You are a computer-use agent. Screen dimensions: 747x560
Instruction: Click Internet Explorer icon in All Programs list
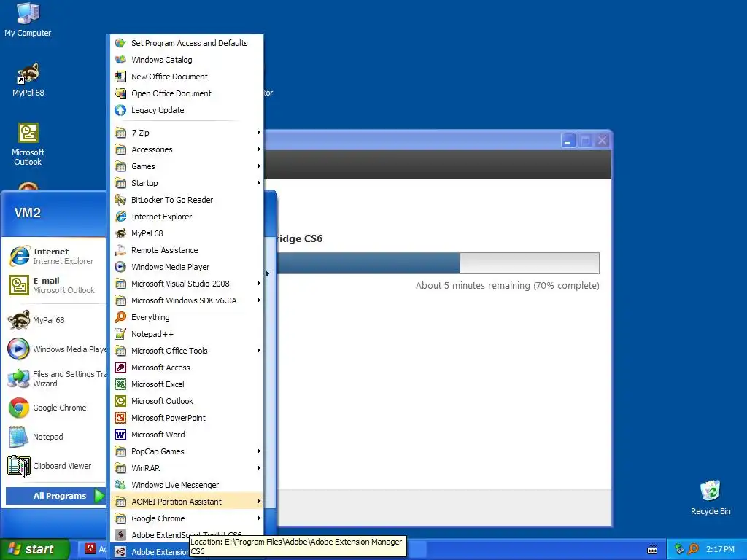(x=120, y=216)
